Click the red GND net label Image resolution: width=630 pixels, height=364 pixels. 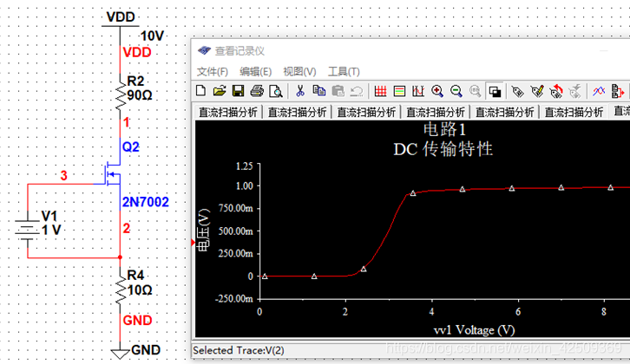tap(137, 321)
